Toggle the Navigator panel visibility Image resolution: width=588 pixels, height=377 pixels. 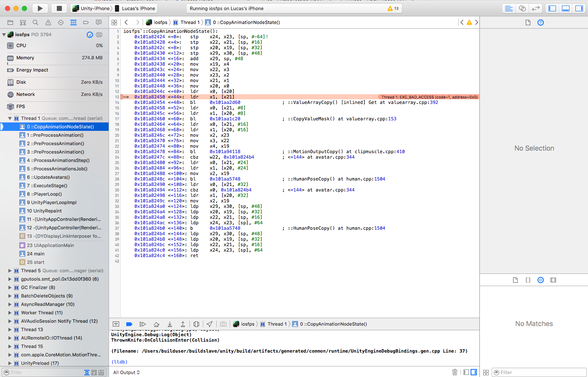pos(552,8)
